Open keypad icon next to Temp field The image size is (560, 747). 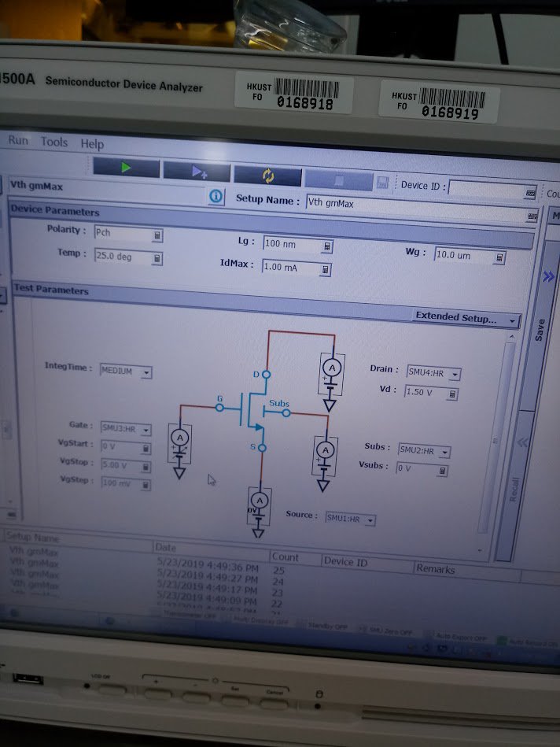pos(157,258)
